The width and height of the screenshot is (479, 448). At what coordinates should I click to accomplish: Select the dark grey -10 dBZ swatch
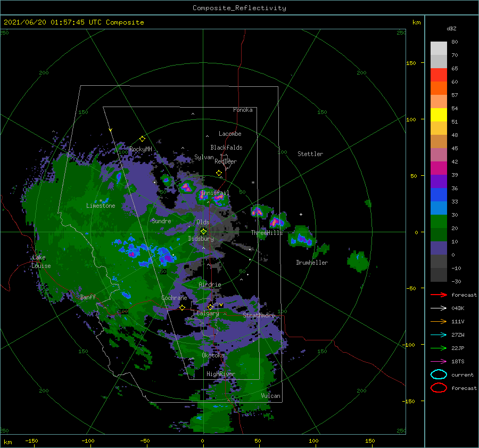[439, 274]
